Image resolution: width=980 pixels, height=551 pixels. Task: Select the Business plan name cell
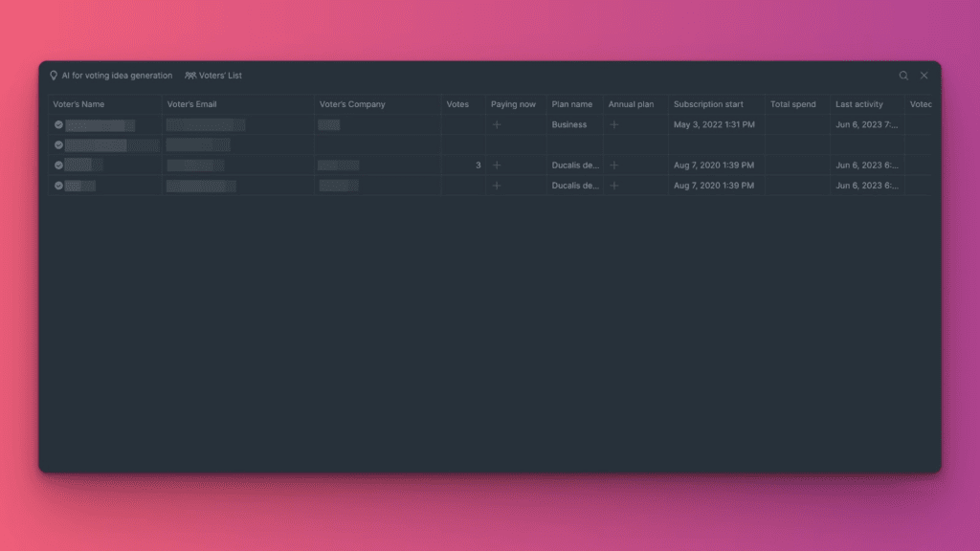(x=569, y=125)
